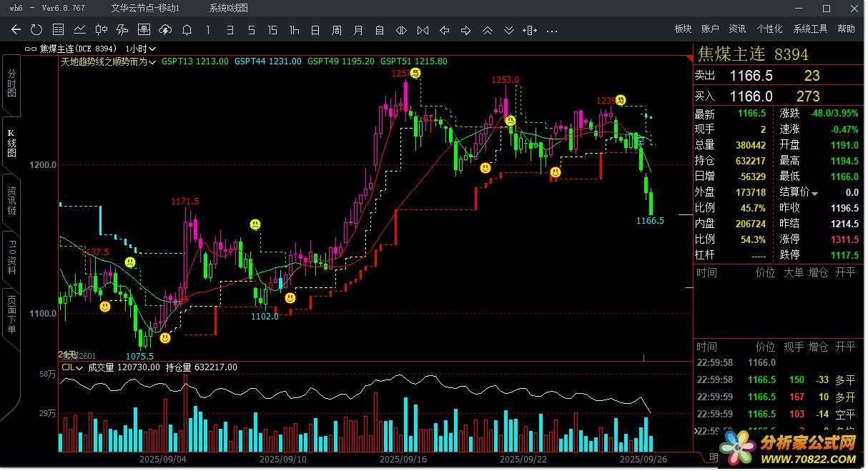This screenshot has width=868, height=471.
Task: Expand the 天地趋势线之顺势而为 indicator dropdown
Action: [x=153, y=61]
